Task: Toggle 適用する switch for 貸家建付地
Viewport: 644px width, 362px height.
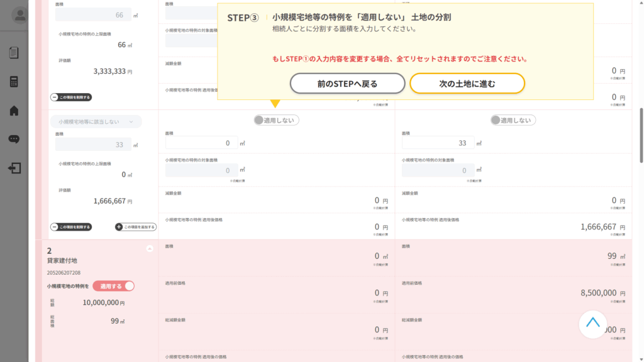Action: click(114, 286)
